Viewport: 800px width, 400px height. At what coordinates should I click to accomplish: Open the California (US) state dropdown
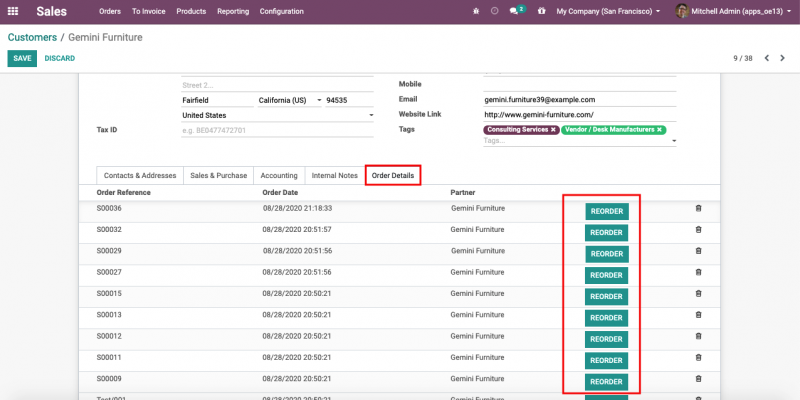[x=289, y=101]
